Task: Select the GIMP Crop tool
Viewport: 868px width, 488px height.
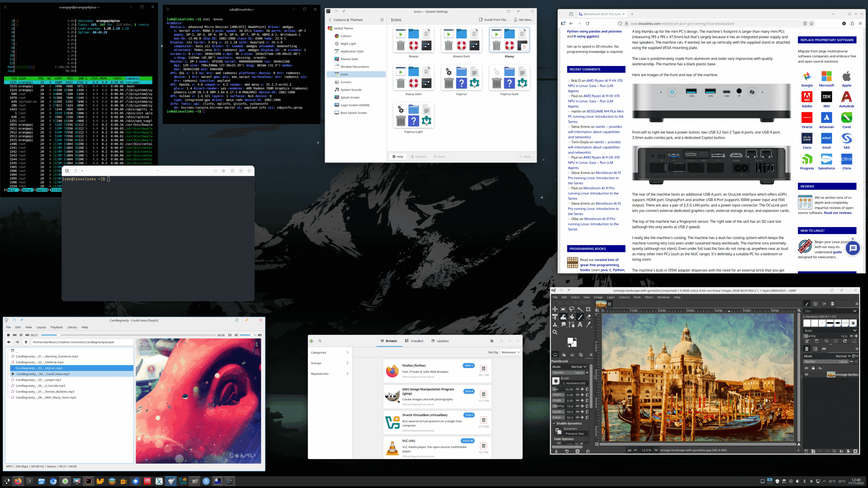Action: tap(588, 309)
